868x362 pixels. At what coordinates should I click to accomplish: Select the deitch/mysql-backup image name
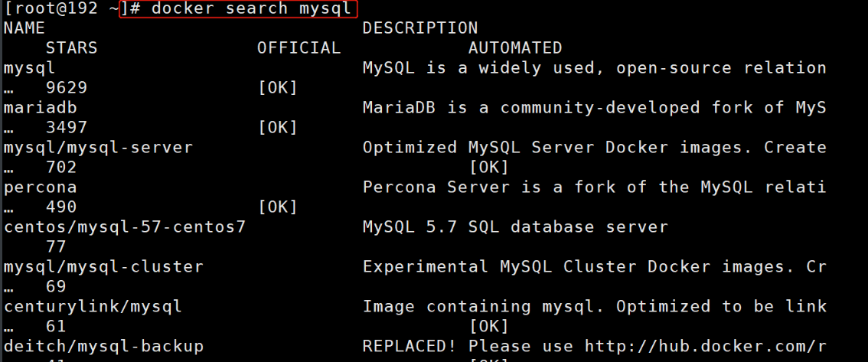click(x=103, y=347)
